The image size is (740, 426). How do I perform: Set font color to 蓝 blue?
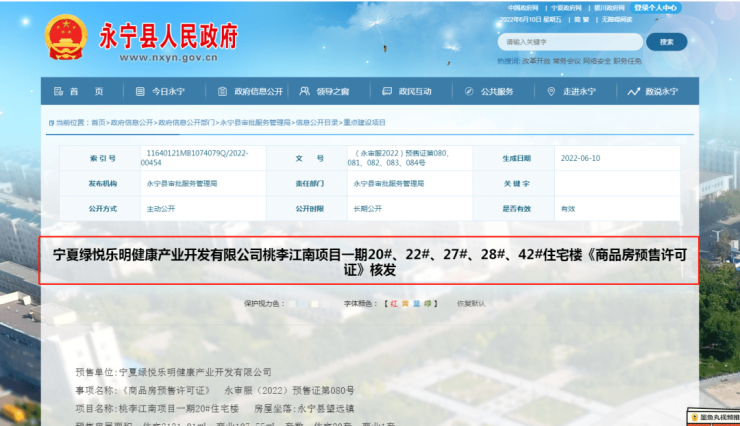coord(416,304)
